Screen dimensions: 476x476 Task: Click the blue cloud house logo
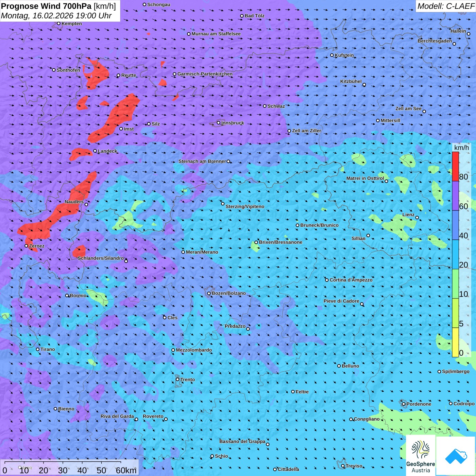456,456
